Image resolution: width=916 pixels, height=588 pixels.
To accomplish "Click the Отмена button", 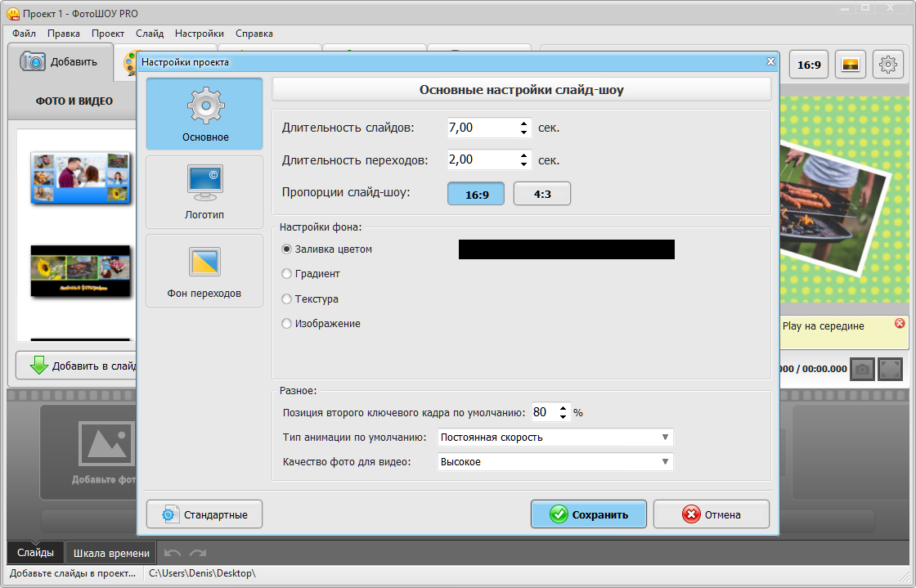I will point(711,514).
